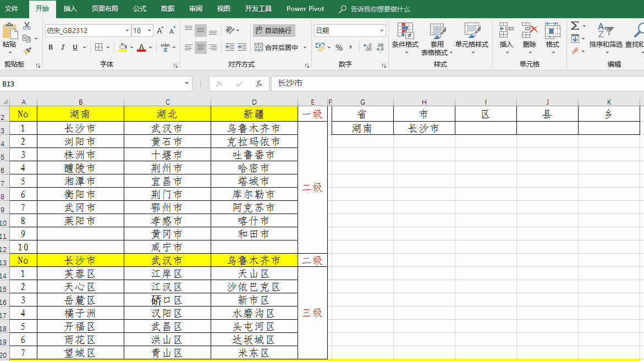Toggle 自动换行 wrap text

point(273,30)
